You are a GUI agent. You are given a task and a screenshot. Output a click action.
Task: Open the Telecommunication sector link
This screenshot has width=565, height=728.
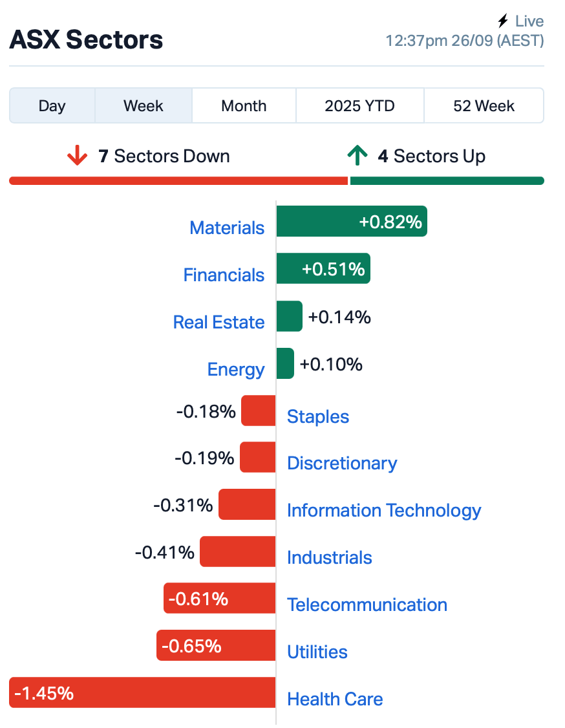(x=367, y=605)
